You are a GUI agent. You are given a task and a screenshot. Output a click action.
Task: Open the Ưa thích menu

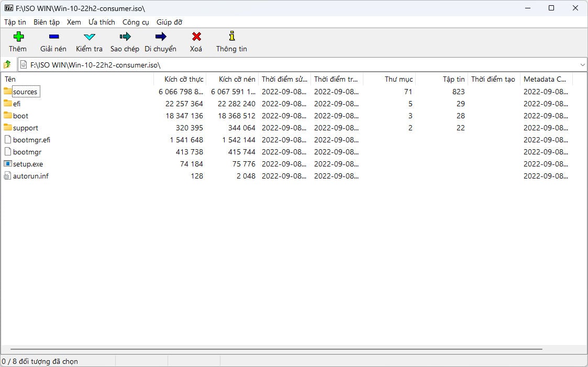click(x=102, y=22)
